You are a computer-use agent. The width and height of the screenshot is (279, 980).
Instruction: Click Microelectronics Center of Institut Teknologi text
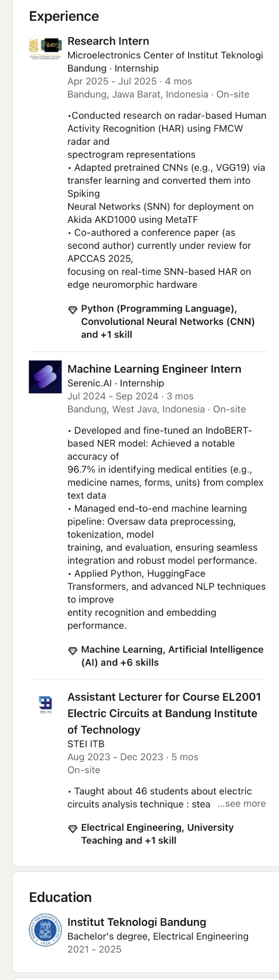(165, 55)
